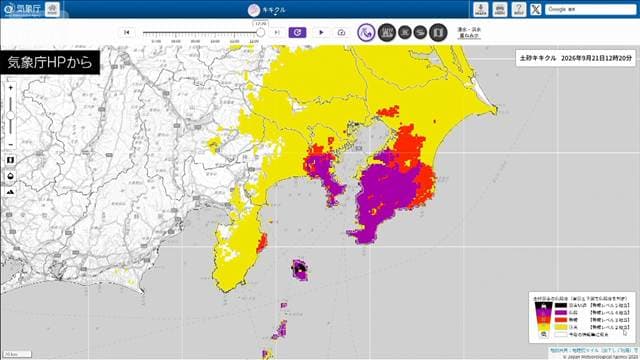This screenshot has height=360, width=640.
Task: Select the map-shaped round icon in toolbar
Action: (438, 32)
